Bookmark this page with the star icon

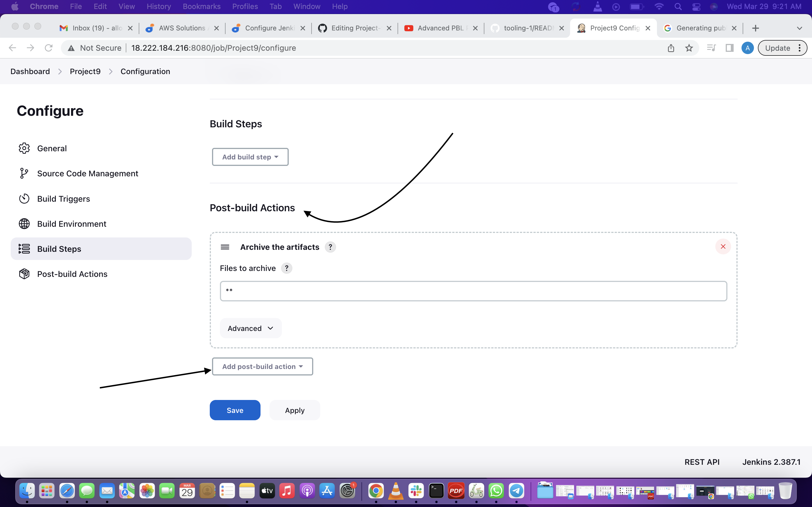[x=689, y=48]
